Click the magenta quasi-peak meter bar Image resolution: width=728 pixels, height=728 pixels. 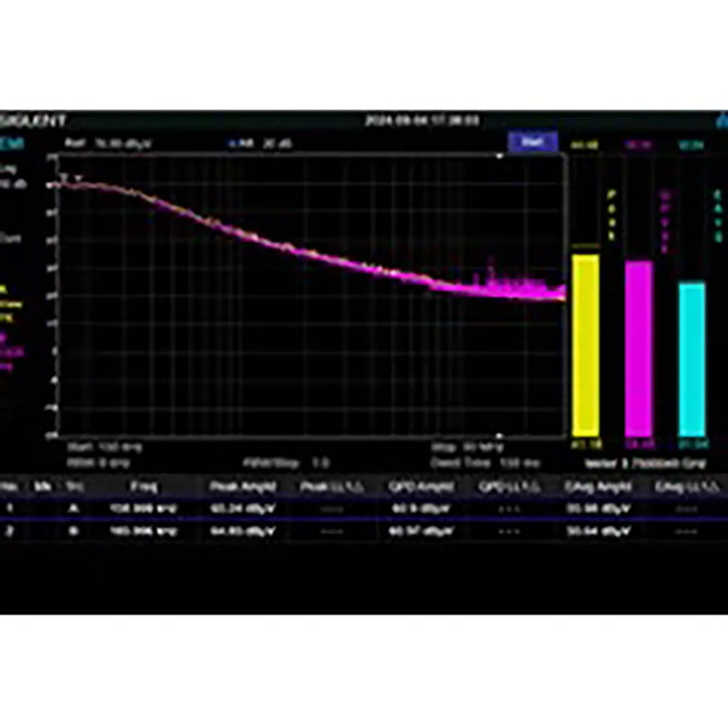click(x=639, y=348)
